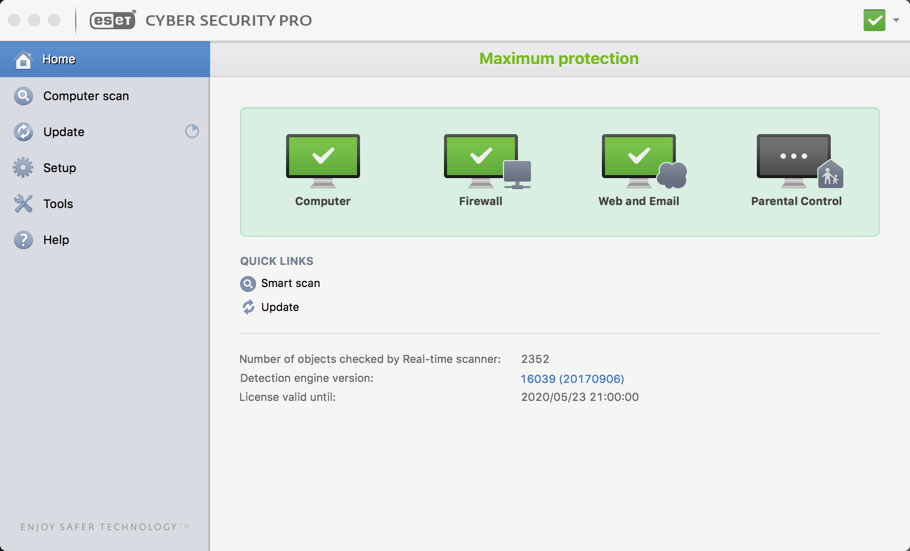Open the Firewall protection monitor icon

[487, 161]
